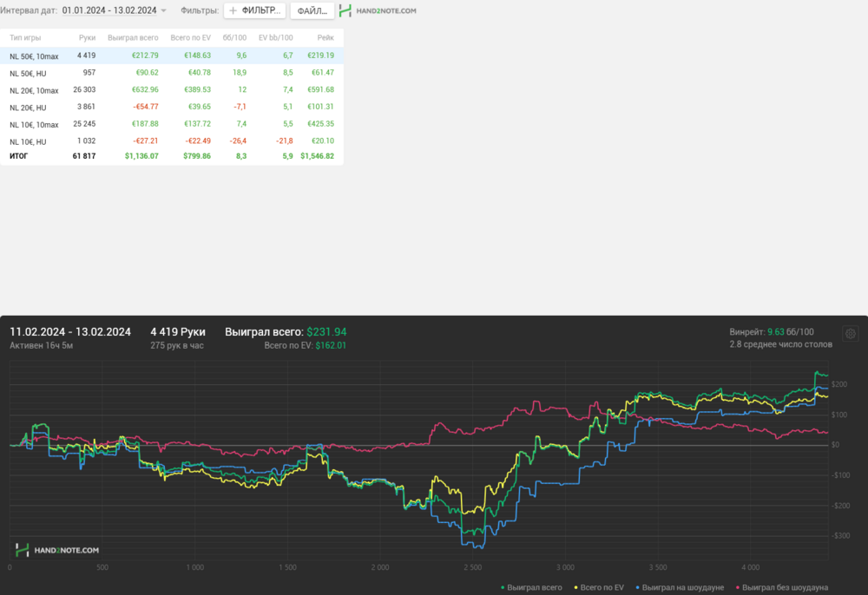Click the €591.68 rake cell
Viewport: 868px width, 595px height.
pyautogui.click(x=320, y=89)
